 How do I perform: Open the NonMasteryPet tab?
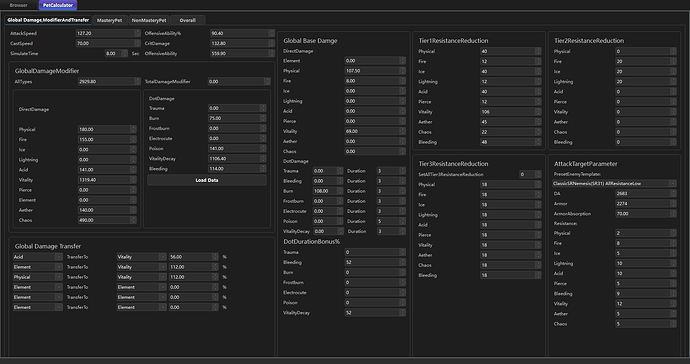tap(149, 20)
